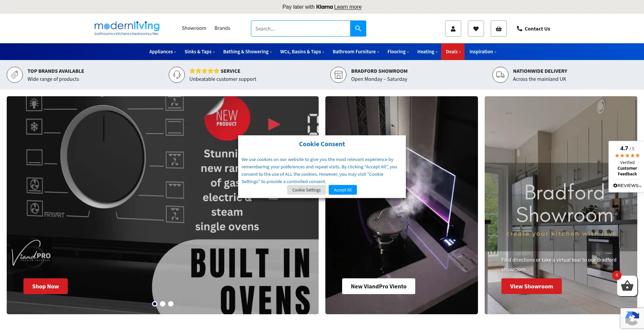Open the user account icon
644x333 pixels.
tap(453, 29)
